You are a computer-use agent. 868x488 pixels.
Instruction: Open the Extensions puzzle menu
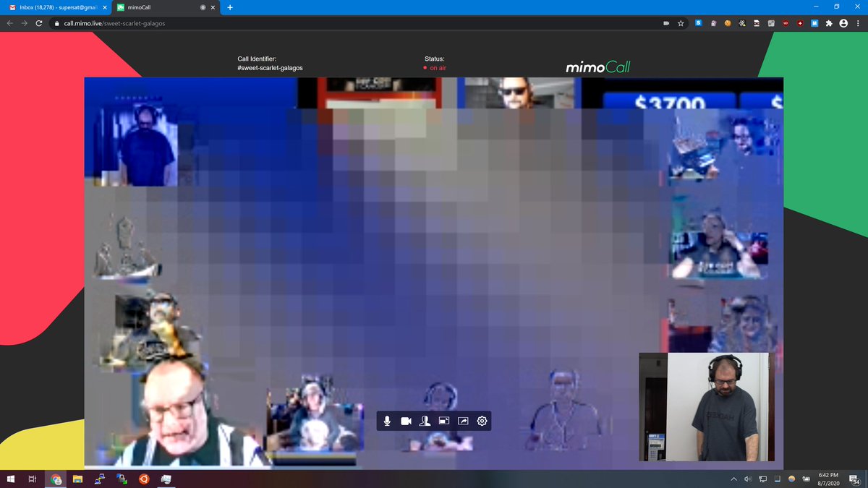click(x=829, y=23)
